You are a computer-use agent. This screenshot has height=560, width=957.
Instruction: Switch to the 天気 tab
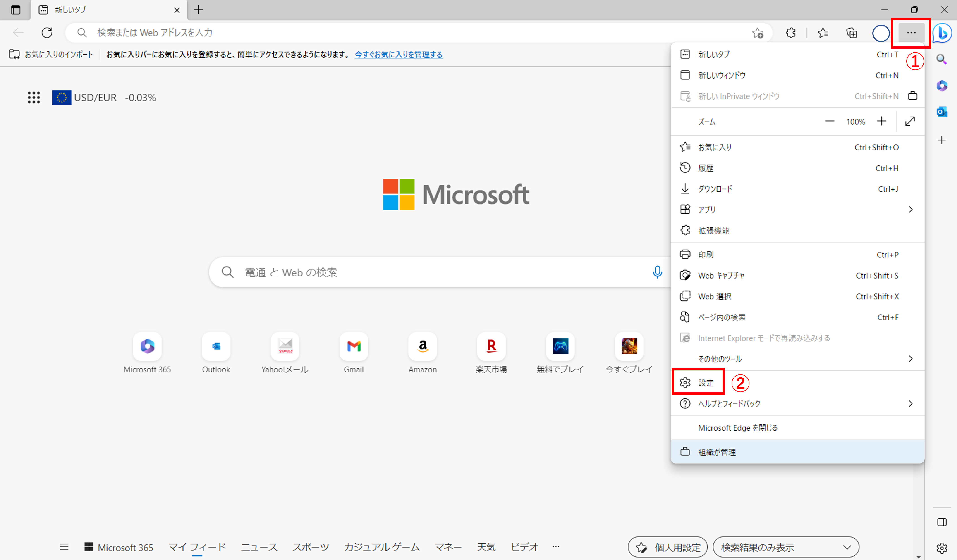486,547
